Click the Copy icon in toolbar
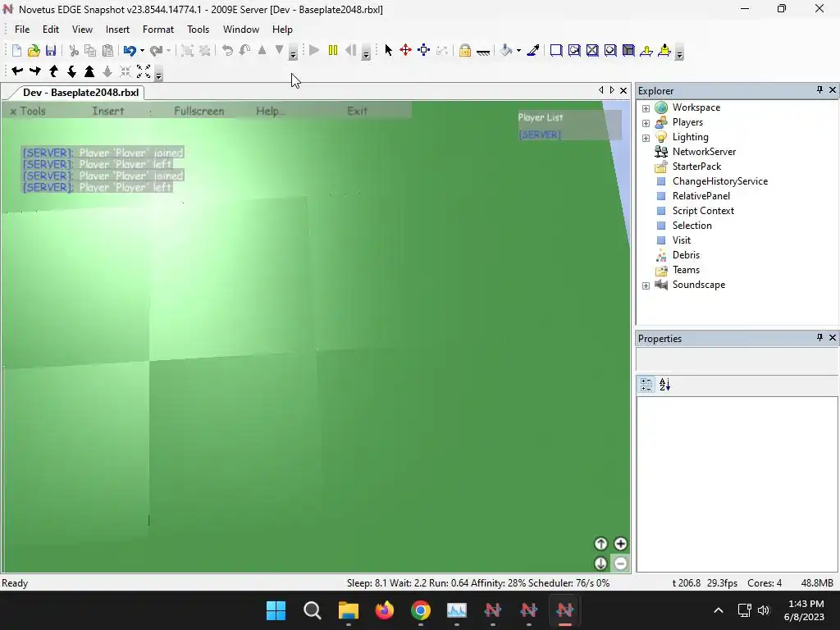The width and height of the screenshot is (840, 630). click(x=90, y=50)
